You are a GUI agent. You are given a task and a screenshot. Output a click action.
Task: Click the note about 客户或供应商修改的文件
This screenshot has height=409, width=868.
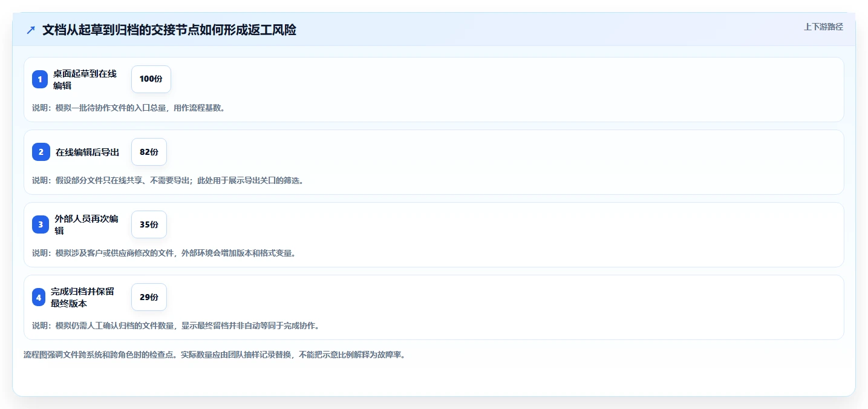[164, 253]
